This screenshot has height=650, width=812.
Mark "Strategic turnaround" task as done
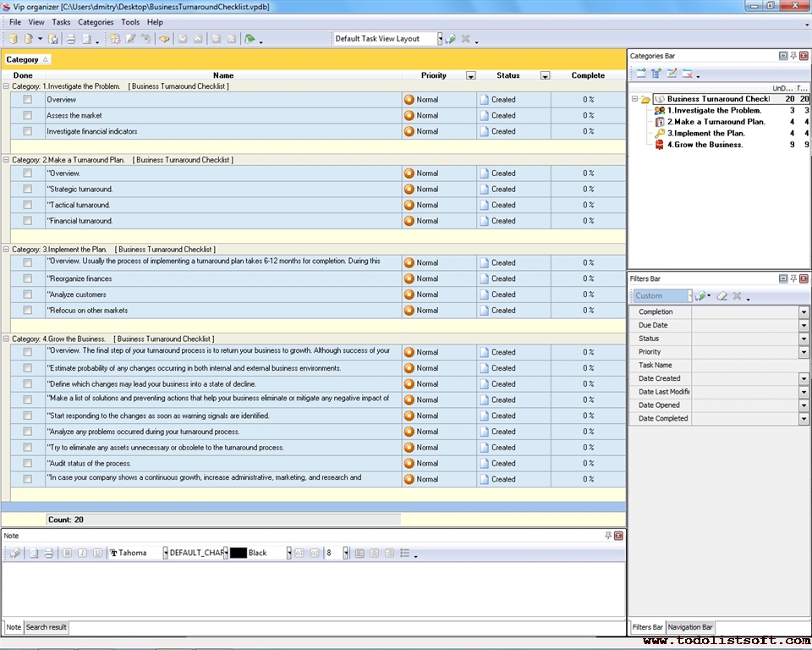tap(27, 189)
